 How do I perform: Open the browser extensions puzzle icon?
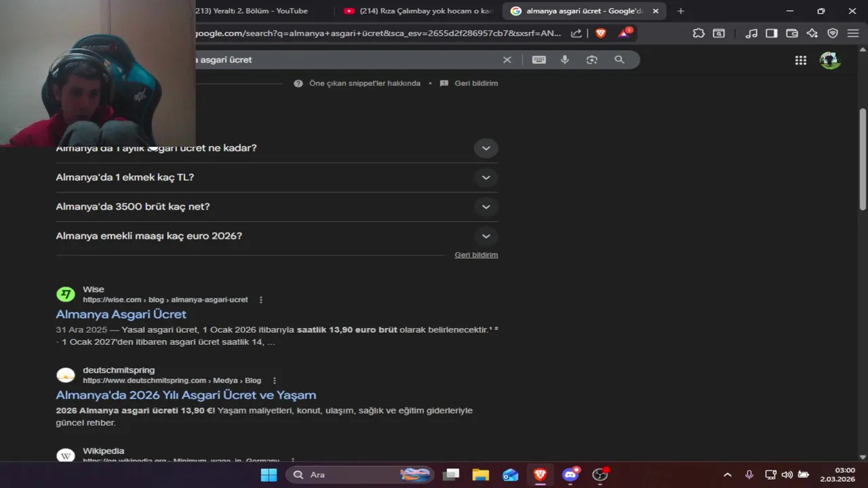click(698, 33)
